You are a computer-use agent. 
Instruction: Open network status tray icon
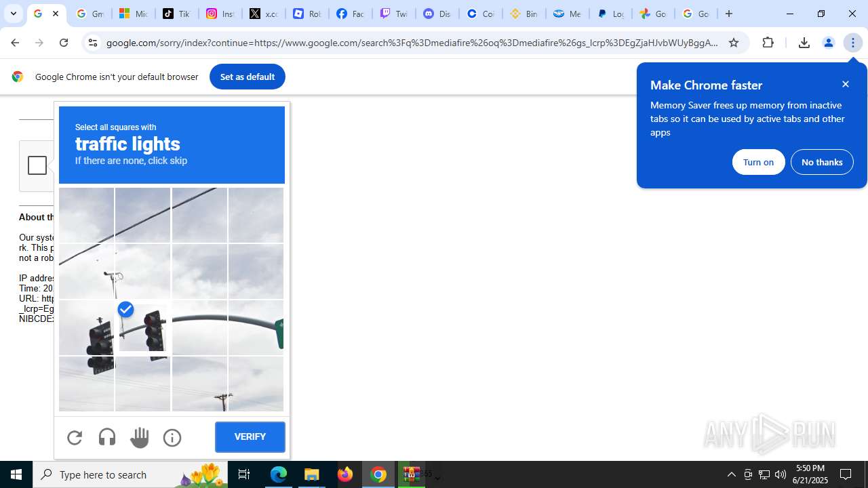point(764,474)
